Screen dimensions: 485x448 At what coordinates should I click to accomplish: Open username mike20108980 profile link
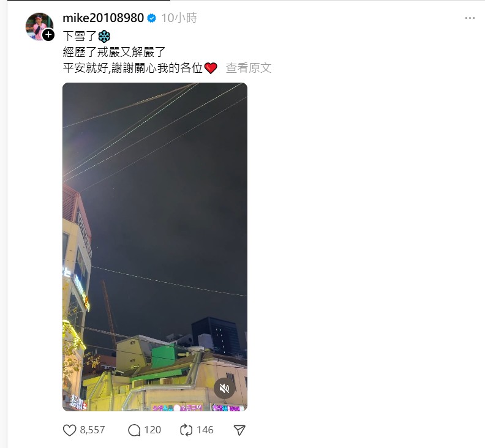[x=103, y=18]
